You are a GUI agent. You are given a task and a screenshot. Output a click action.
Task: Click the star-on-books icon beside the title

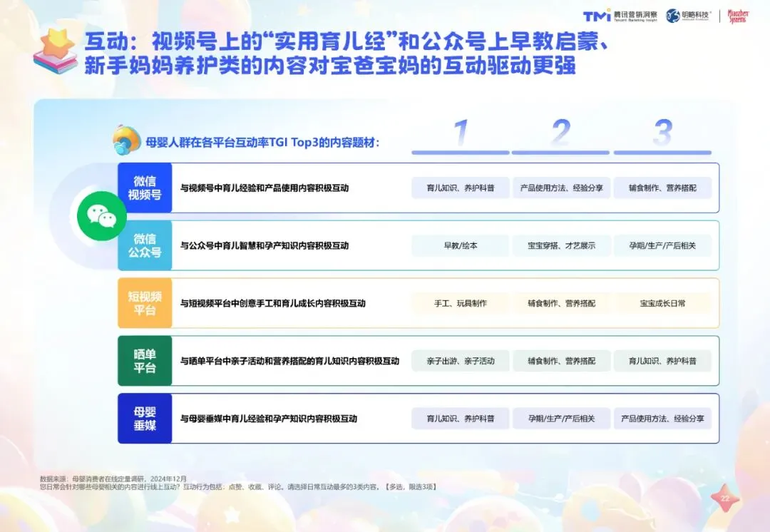56,51
